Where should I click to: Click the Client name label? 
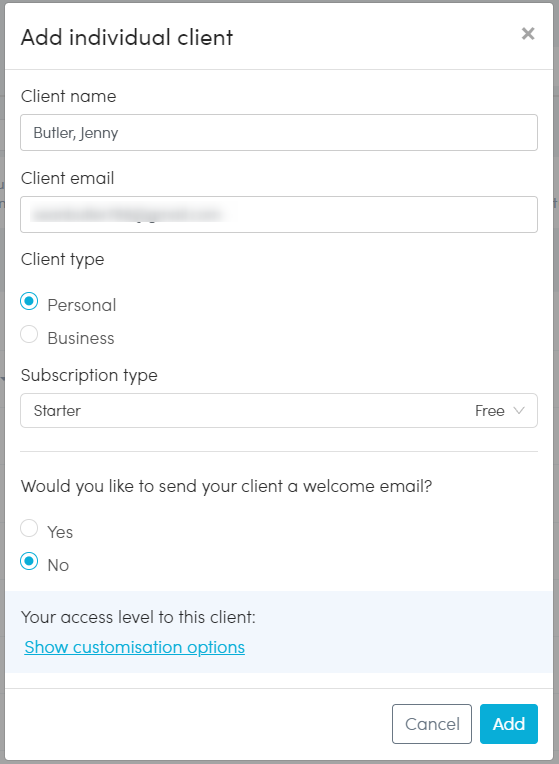tap(69, 96)
